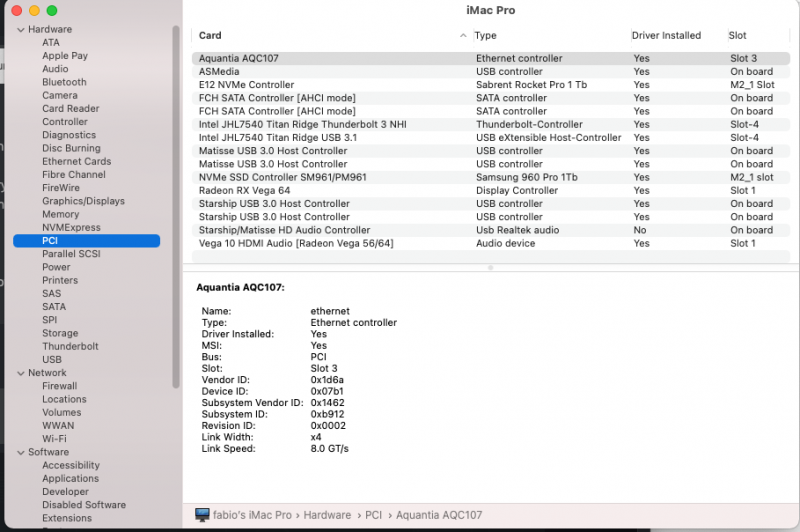Select Vega 10 HDMI Audio row
This screenshot has width=800, height=532.
(x=491, y=243)
